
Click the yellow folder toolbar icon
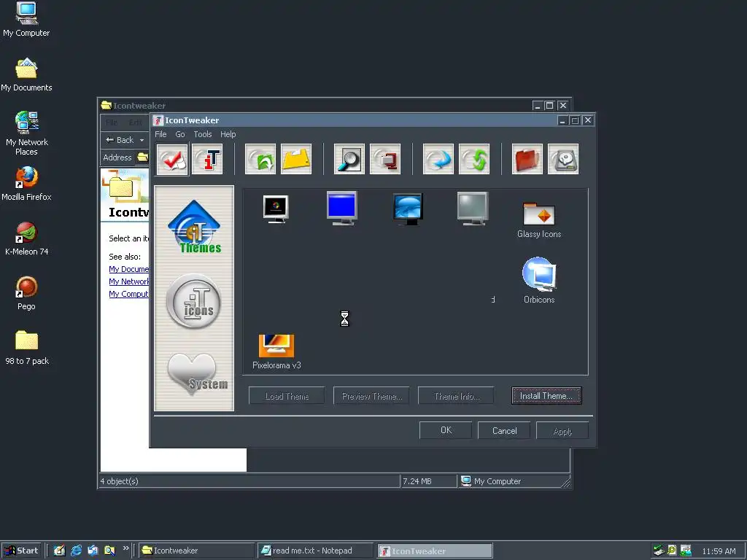(x=296, y=159)
